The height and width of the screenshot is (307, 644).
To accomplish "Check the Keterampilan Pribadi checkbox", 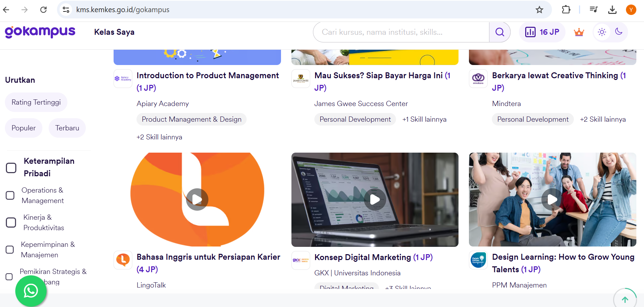I will click(11, 168).
